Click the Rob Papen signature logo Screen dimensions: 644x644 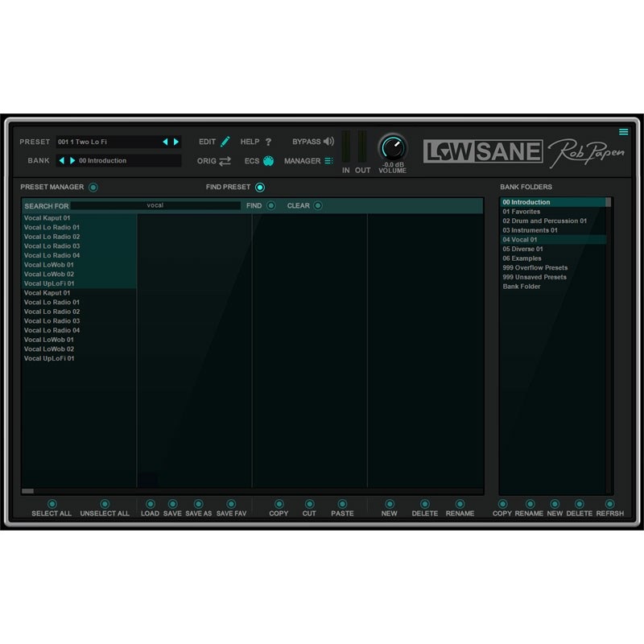587,153
